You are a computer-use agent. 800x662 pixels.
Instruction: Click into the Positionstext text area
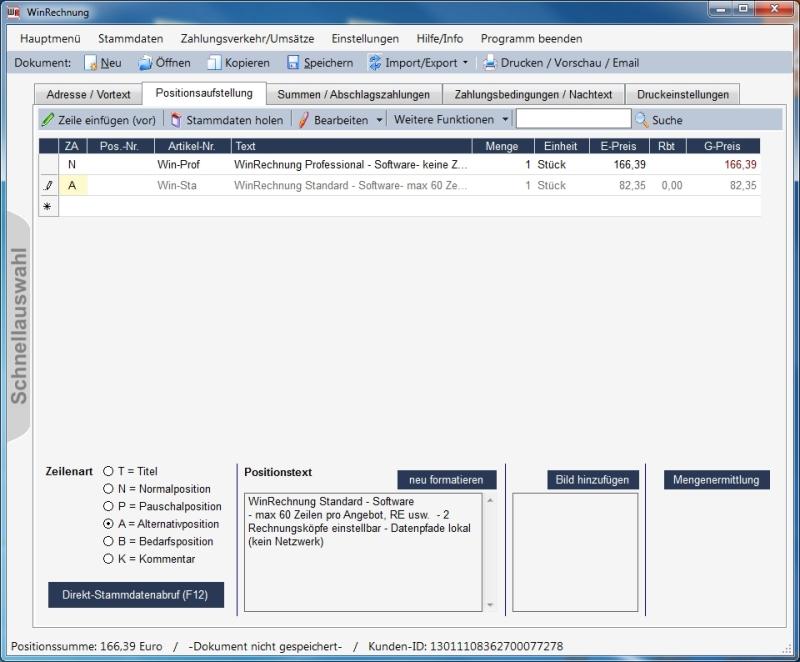coord(363,552)
